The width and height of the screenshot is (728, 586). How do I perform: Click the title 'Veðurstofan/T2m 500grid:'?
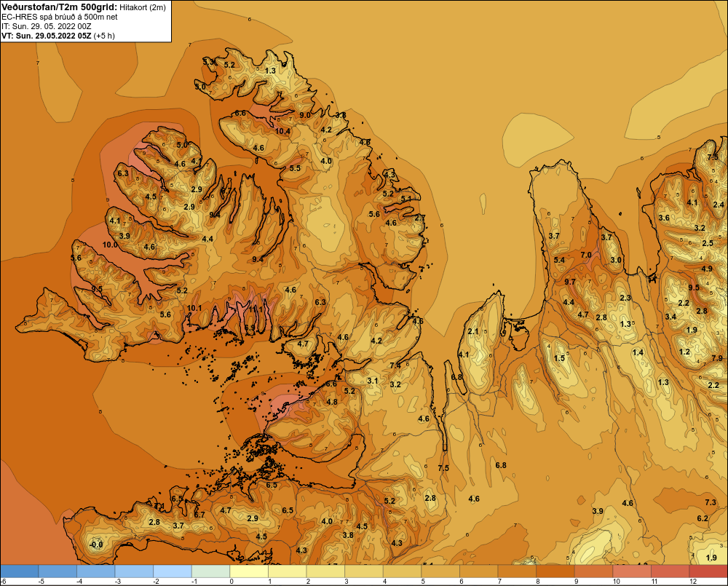(x=60, y=7)
